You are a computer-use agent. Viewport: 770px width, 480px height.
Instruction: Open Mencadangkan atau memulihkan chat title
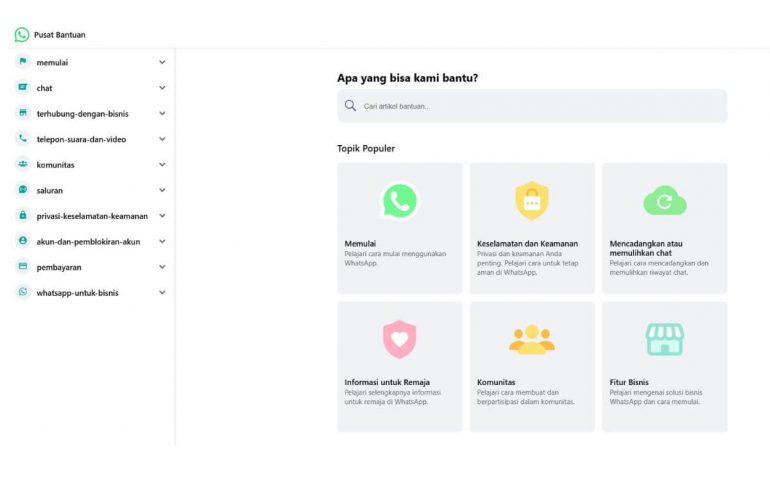pyautogui.click(x=646, y=248)
